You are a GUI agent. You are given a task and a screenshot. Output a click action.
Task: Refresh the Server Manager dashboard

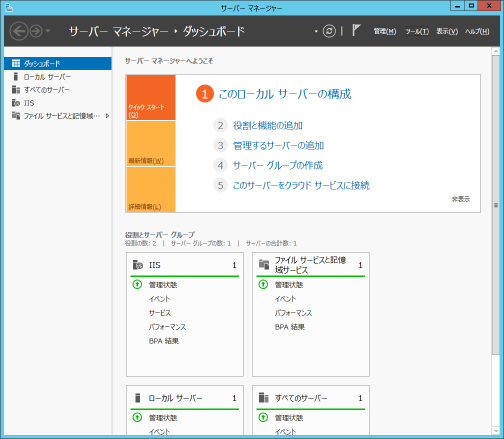(x=329, y=31)
